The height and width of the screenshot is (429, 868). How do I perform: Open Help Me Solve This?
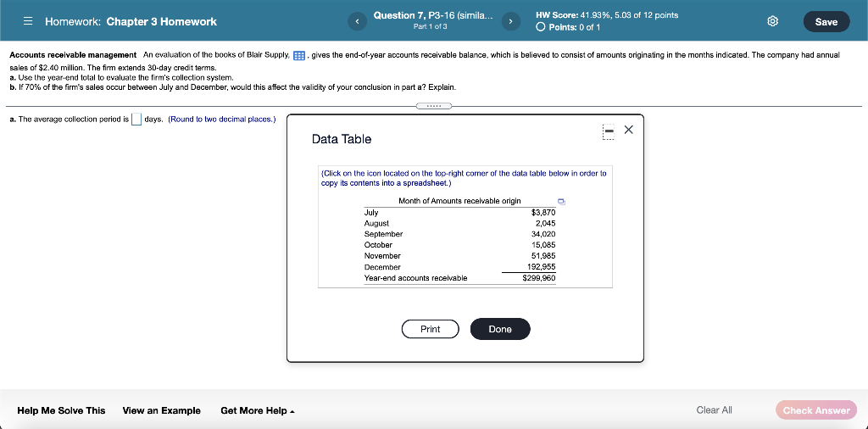coord(61,410)
